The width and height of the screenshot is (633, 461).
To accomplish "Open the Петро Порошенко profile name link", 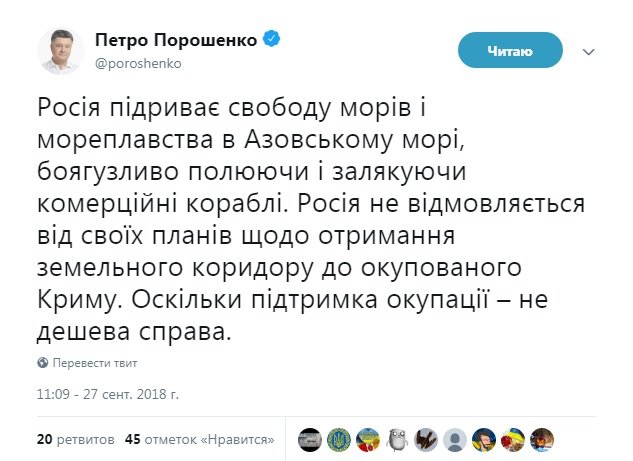I will (x=178, y=40).
